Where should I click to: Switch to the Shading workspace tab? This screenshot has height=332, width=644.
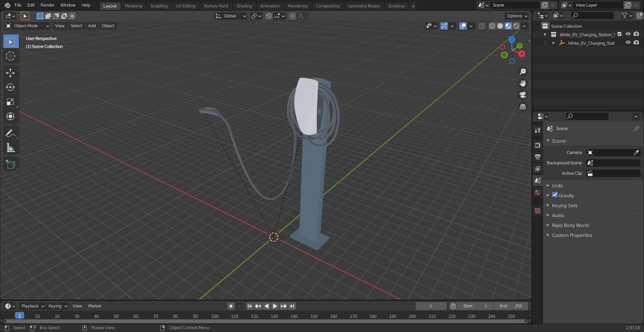(x=244, y=6)
